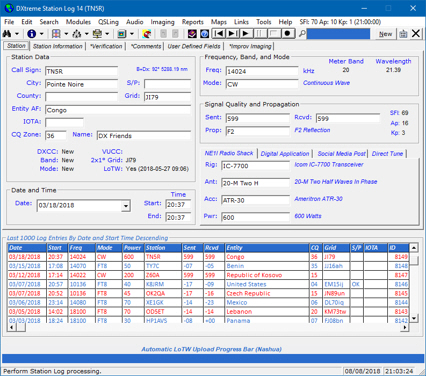This screenshot has height=376, width=426.
Task: Expand the dropdown arrow beside binoculars icon
Action: [17, 34]
